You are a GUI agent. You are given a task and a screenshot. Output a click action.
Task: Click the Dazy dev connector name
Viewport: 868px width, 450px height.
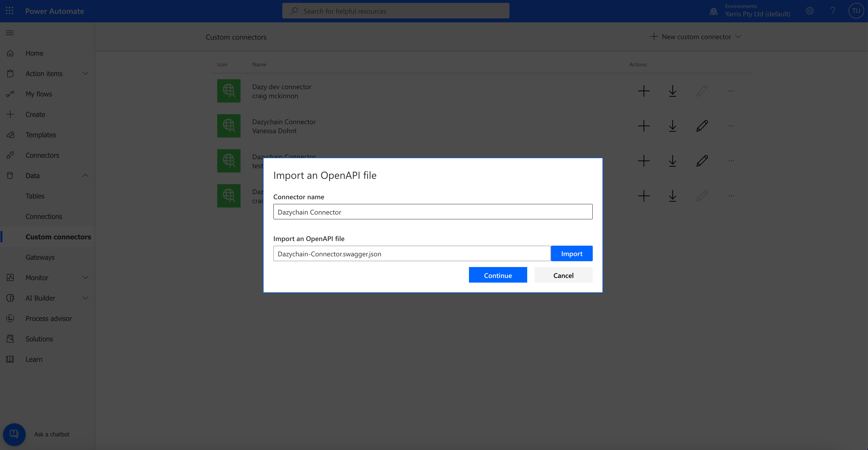point(282,87)
